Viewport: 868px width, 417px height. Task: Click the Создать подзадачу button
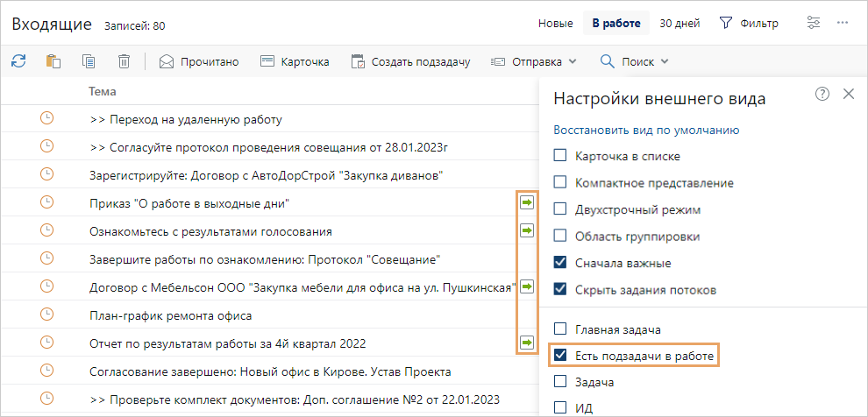click(410, 61)
